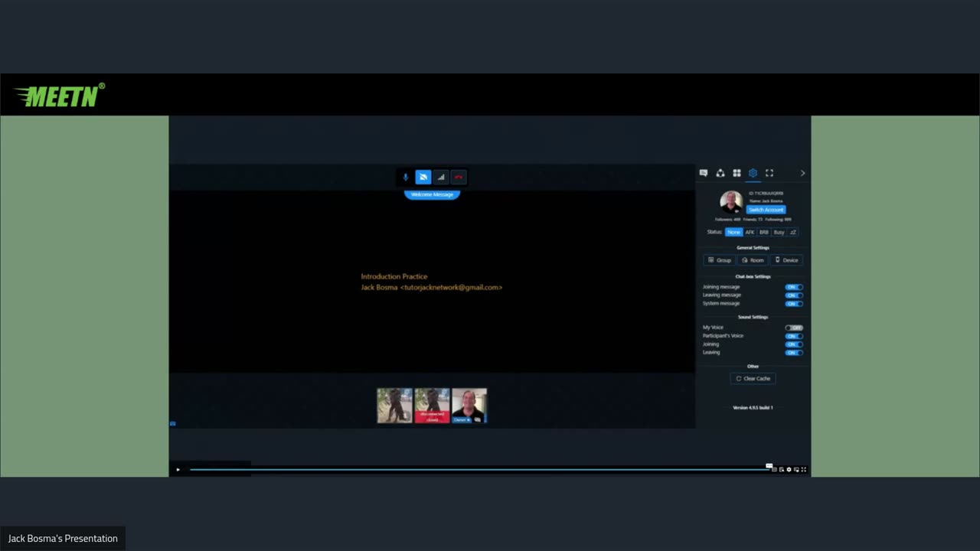Image resolution: width=980 pixels, height=551 pixels.
Task: Click the red hang-up phone icon
Action: [459, 178]
